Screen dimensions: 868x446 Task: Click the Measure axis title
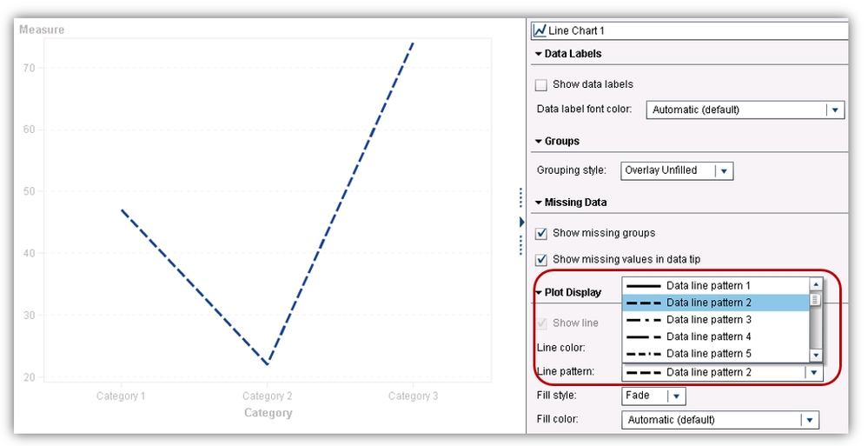pyautogui.click(x=42, y=30)
